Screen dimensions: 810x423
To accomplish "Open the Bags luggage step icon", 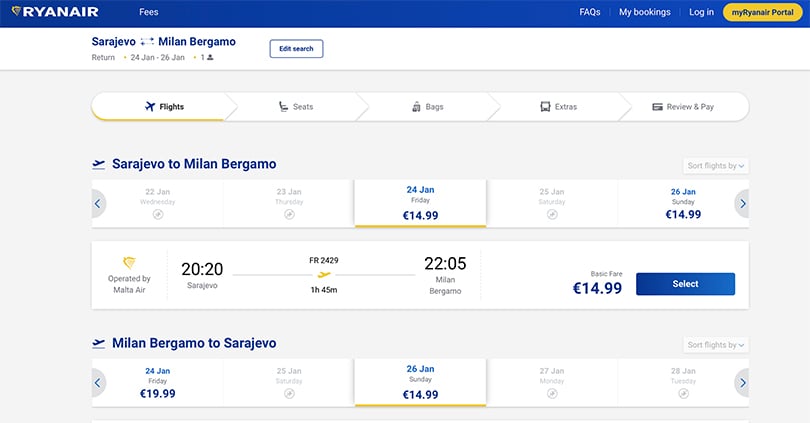I will pos(416,107).
